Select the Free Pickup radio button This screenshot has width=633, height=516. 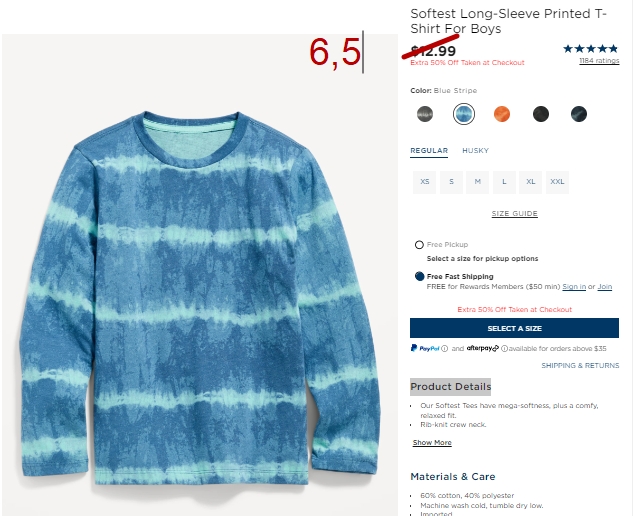pyautogui.click(x=419, y=245)
